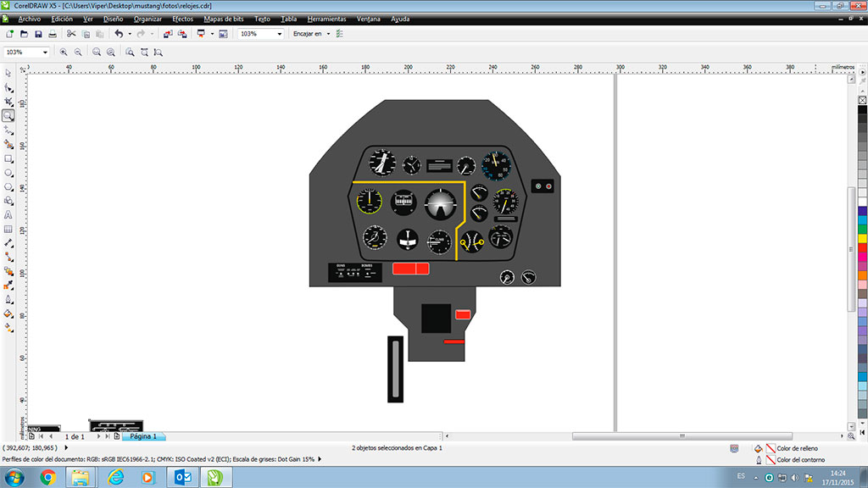This screenshot has width=868, height=488.
Task: Click the Zoom out magnifier icon
Action: (x=78, y=53)
